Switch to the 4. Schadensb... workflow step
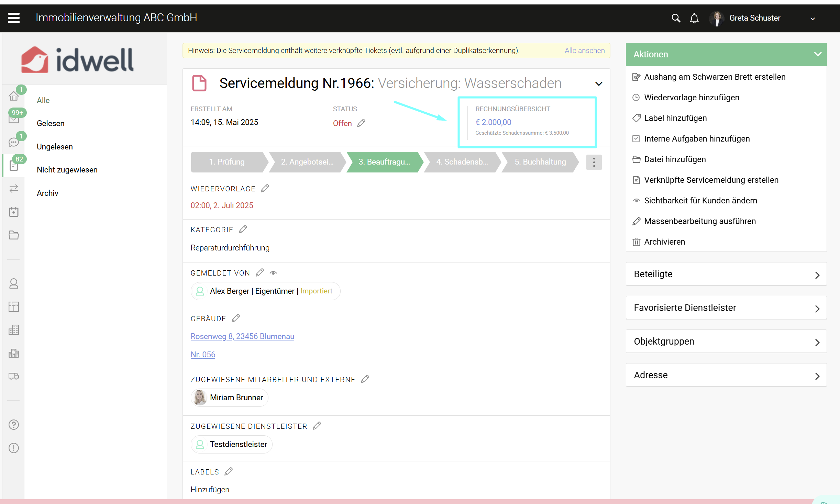The width and height of the screenshot is (840, 504). [462, 162]
